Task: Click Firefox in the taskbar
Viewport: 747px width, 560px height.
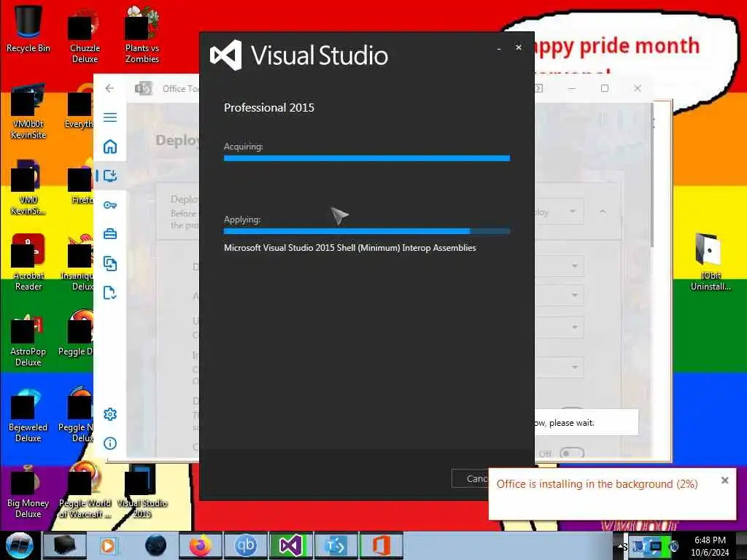Action: coord(200,545)
